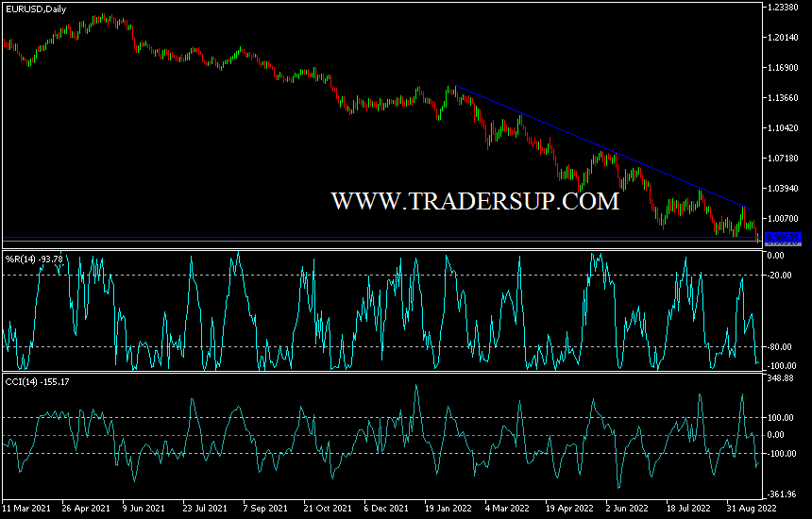Select the 1.20140 price scale value
The width and height of the screenshot is (812, 519).
[x=783, y=37]
